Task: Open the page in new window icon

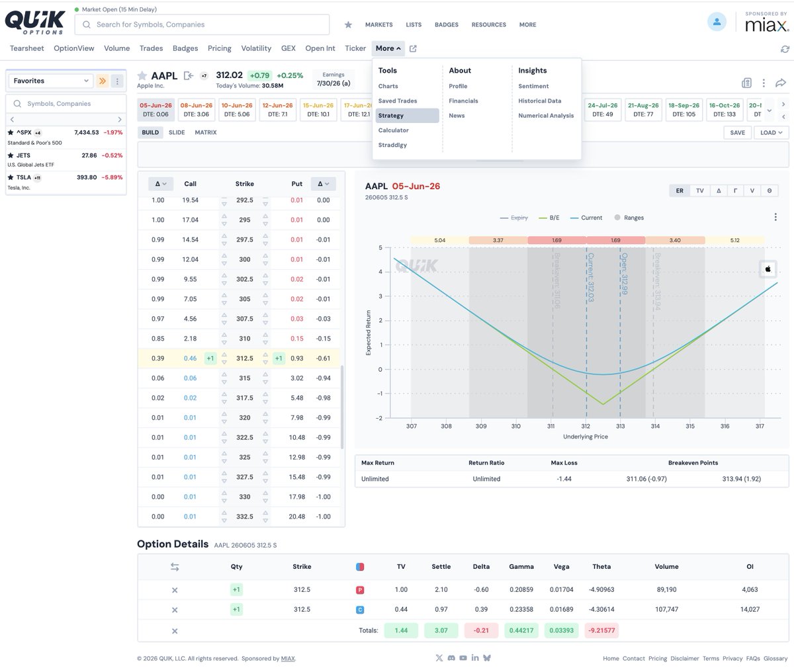Action: coord(413,48)
